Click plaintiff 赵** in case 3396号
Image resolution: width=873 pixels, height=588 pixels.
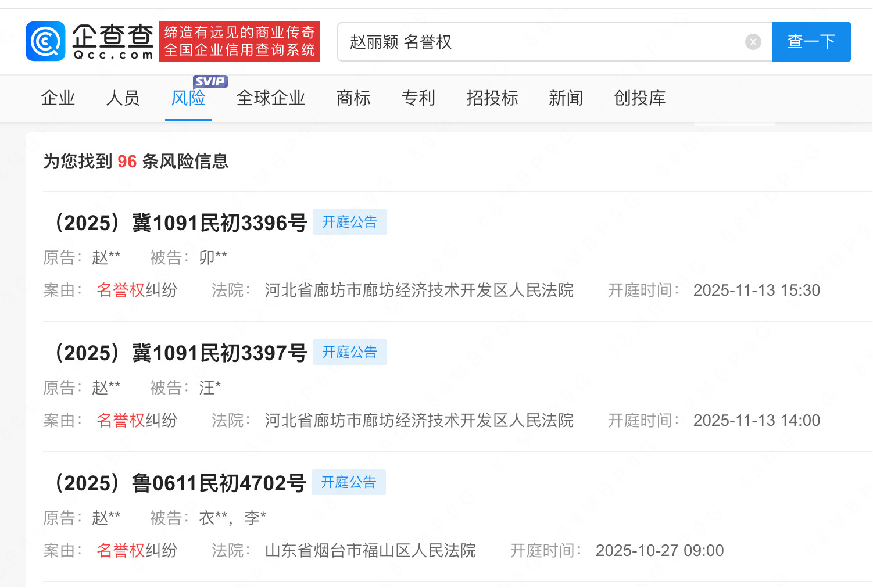pyautogui.click(x=106, y=257)
